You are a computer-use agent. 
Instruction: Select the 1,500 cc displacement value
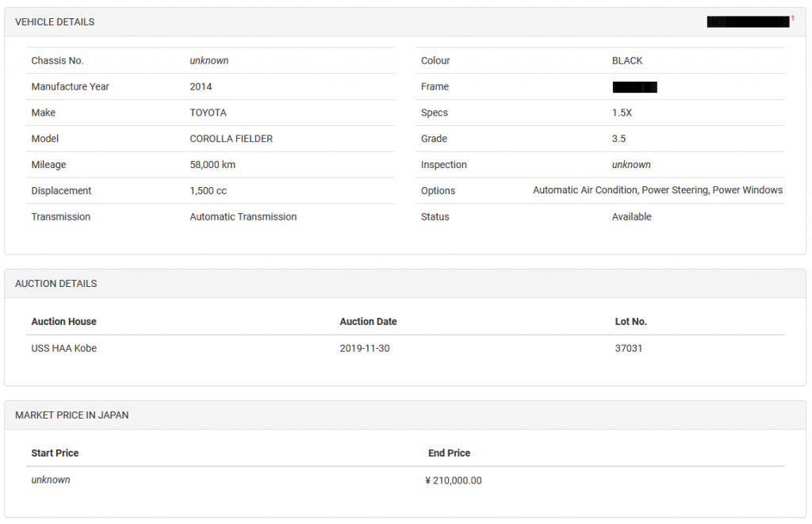click(x=208, y=191)
